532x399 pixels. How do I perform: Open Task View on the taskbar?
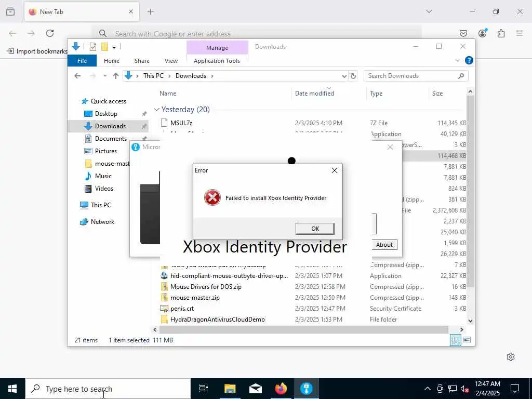[x=203, y=389]
